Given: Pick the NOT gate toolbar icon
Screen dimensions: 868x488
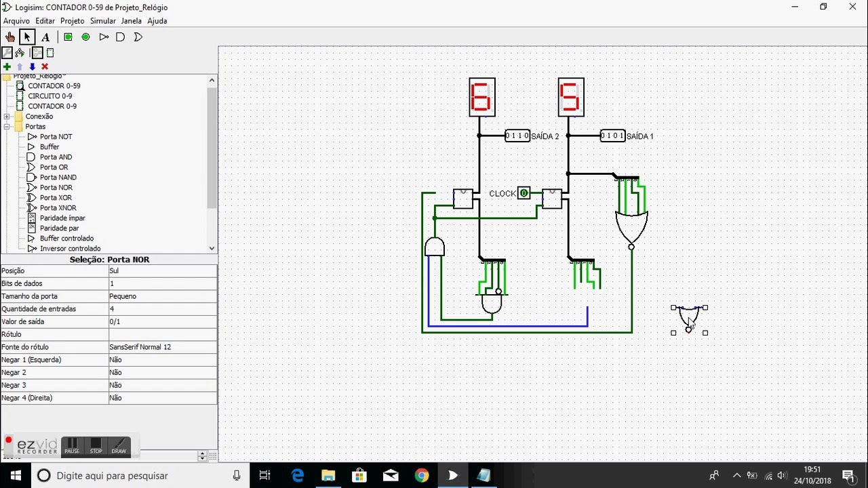Looking at the screenshot, I should tap(103, 37).
